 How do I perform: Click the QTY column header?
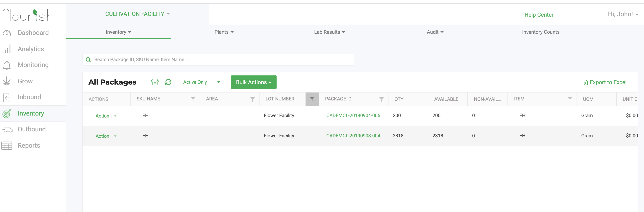399,99
